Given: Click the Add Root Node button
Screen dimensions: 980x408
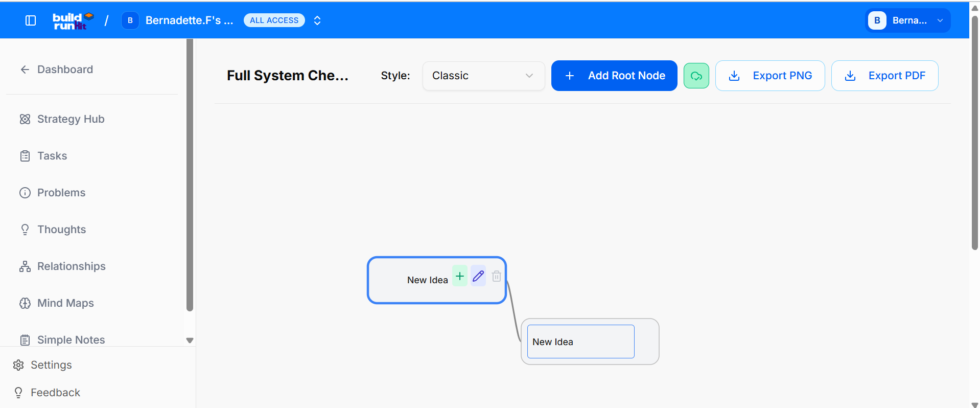Looking at the screenshot, I should click(x=614, y=76).
